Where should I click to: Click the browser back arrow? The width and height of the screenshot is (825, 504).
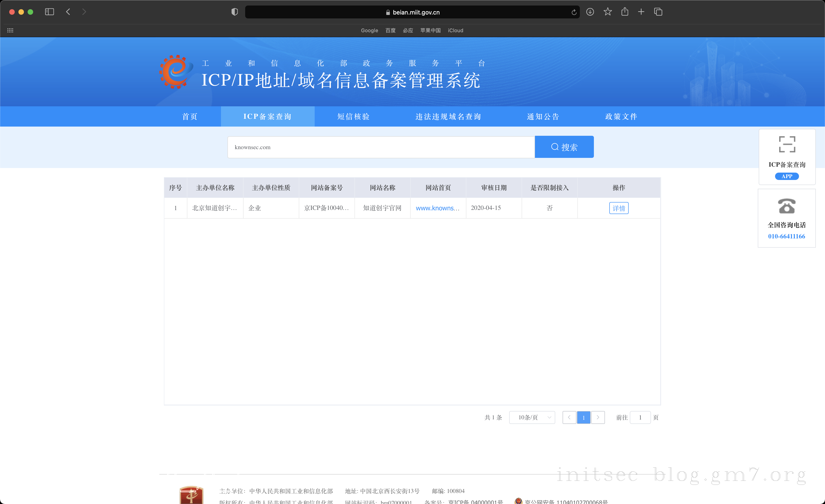point(68,12)
